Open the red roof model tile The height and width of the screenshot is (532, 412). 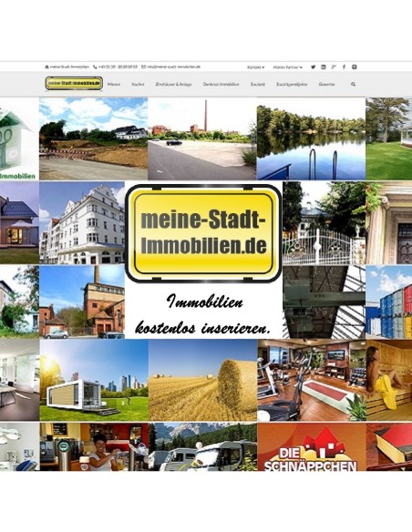pos(389,446)
